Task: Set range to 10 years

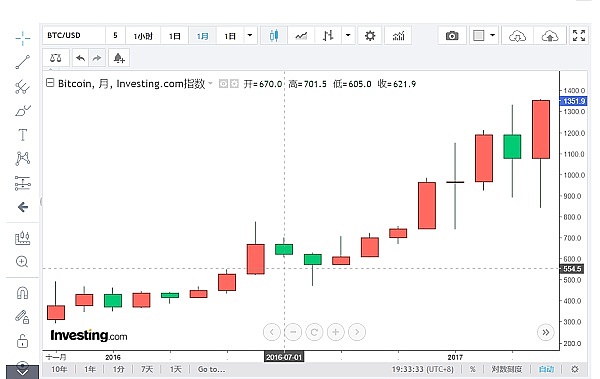Action: click(59, 369)
